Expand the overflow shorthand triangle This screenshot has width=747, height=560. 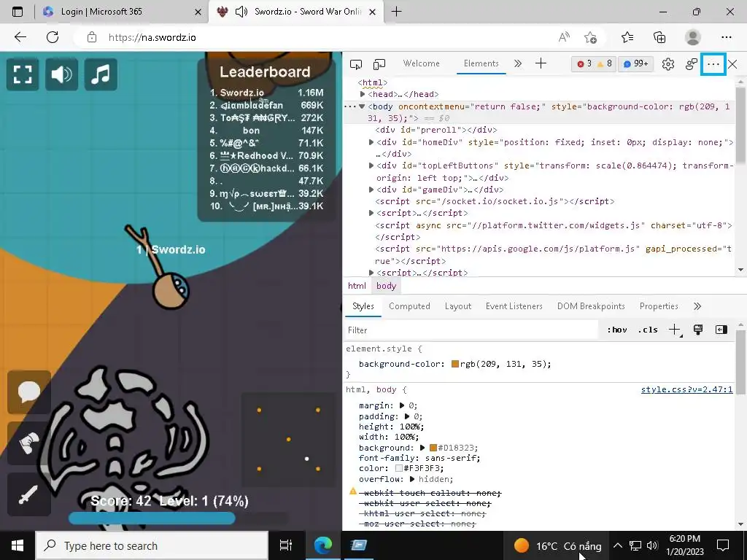click(412, 479)
